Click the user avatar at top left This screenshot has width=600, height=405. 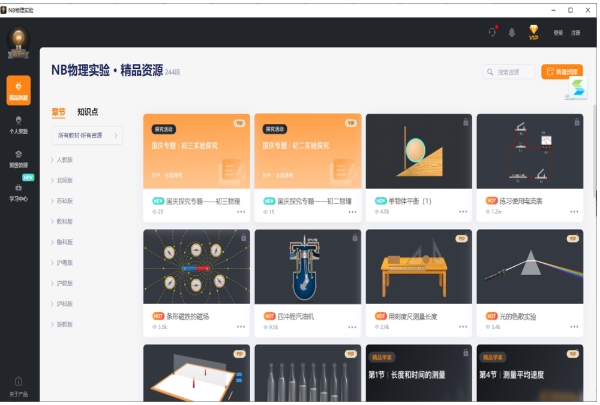coord(18,40)
